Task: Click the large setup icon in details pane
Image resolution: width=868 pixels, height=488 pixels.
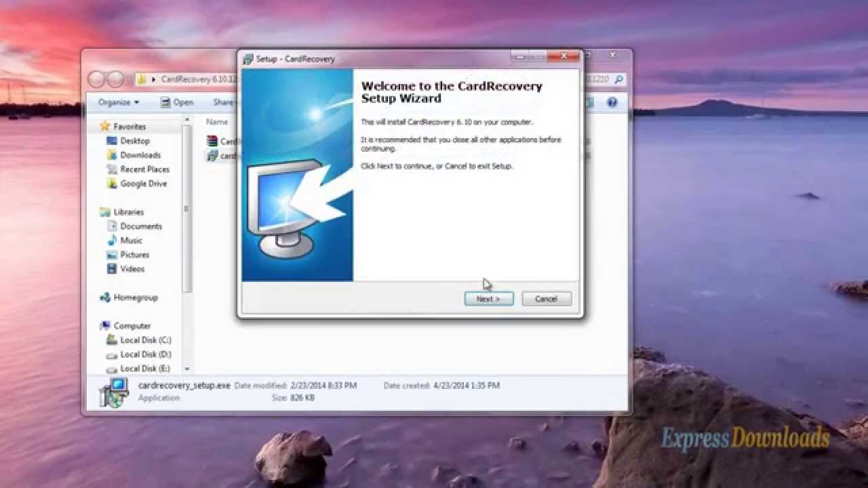Action: coord(113,392)
